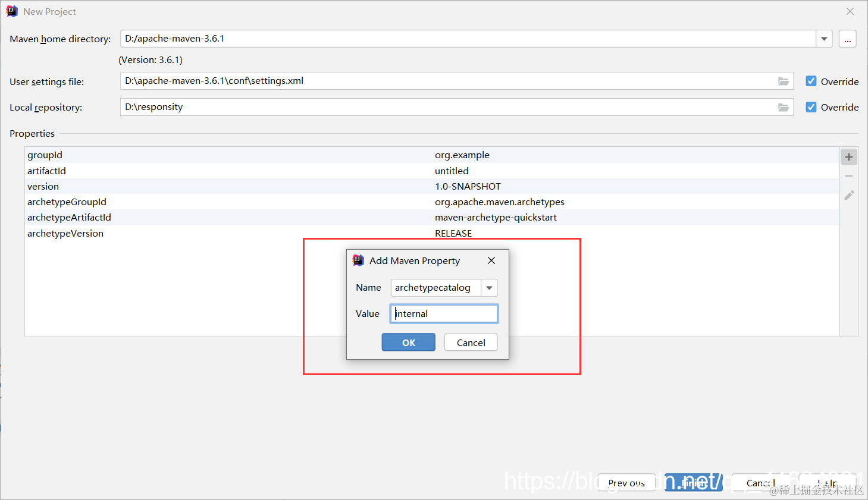Close the New Project window

[850, 11]
